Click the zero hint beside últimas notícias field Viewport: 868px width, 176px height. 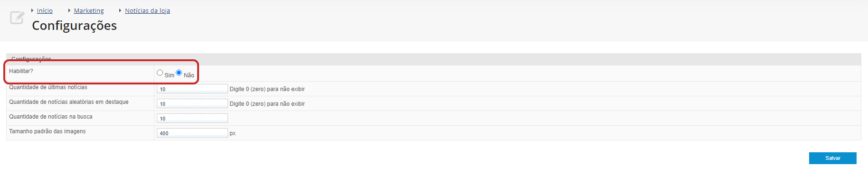click(267, 89)
